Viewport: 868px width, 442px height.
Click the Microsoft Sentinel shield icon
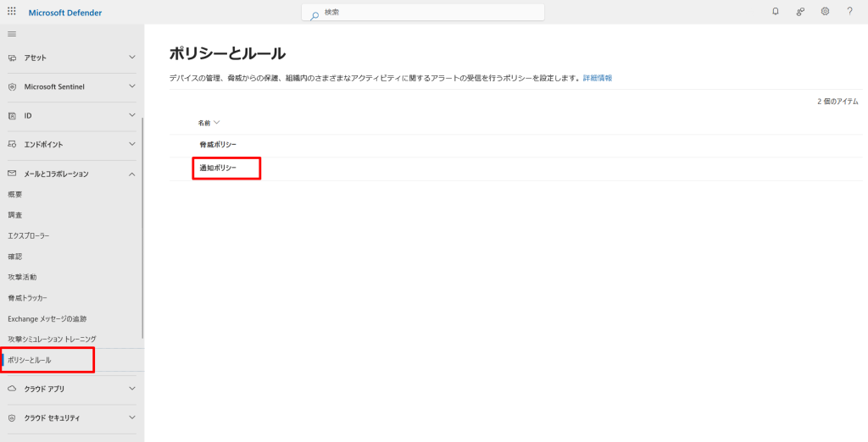point(12,86)
